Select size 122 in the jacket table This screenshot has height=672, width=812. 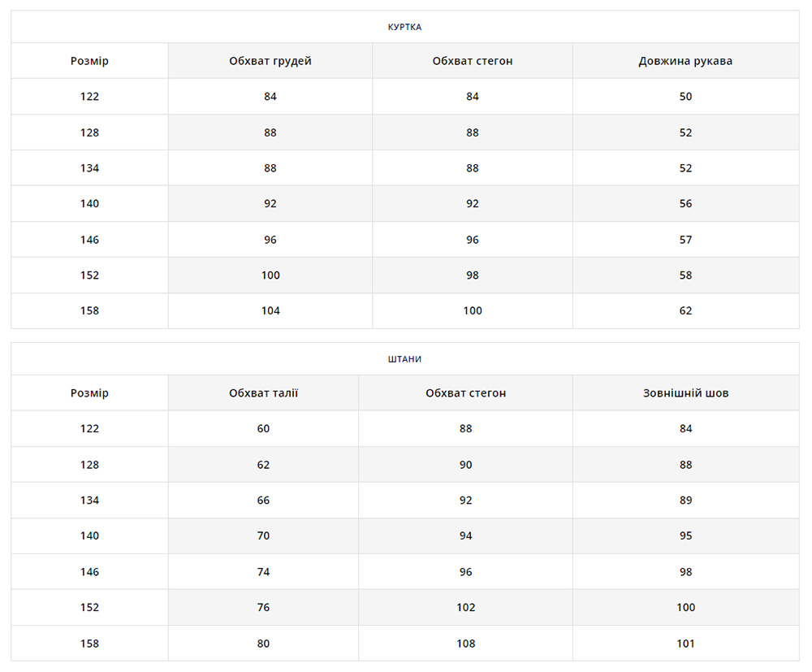(x=89, y=97)
